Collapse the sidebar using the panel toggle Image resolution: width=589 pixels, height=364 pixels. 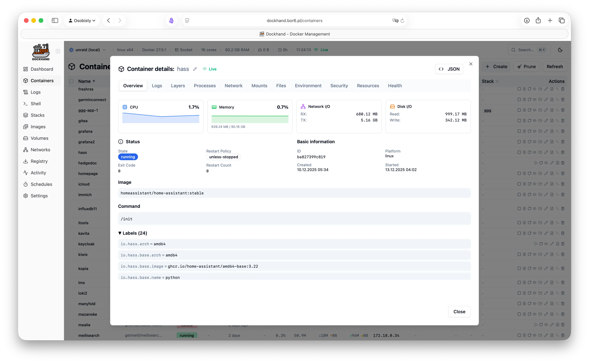58,51
